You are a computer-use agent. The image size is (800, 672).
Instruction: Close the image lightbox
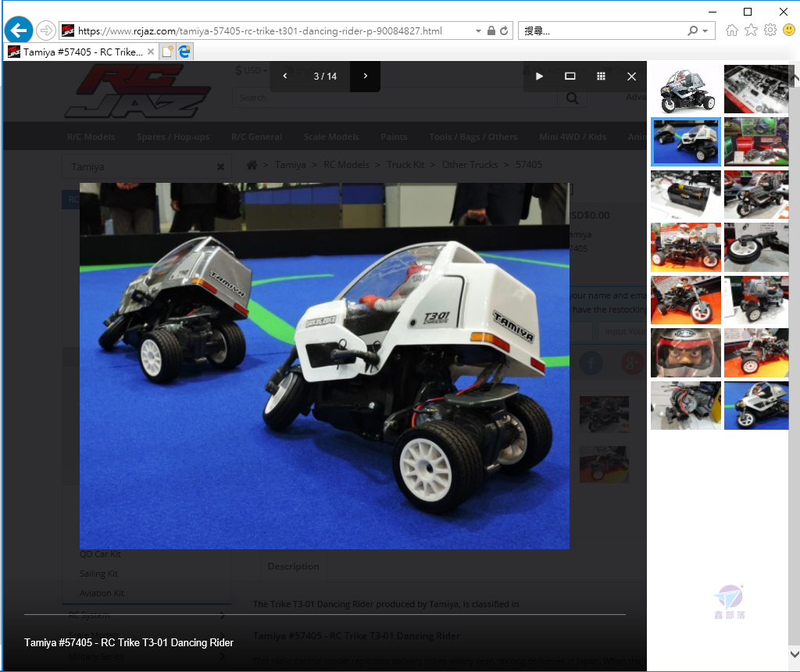point(631,76)
